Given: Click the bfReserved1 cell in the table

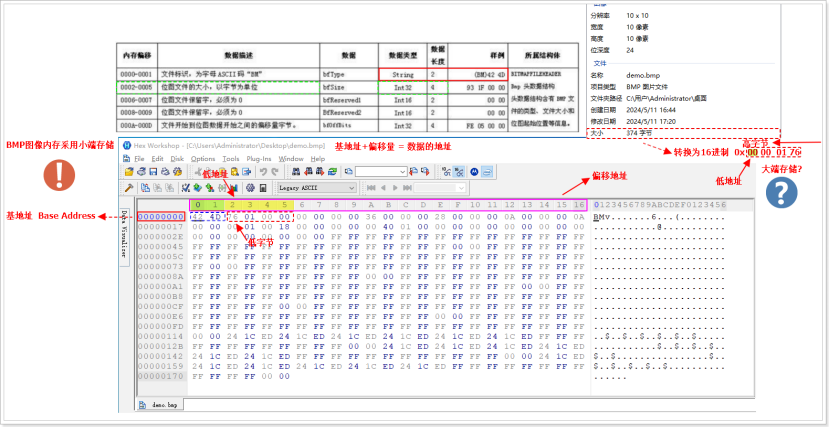Looking at the screenshot, I should click(x=349, y=100).
